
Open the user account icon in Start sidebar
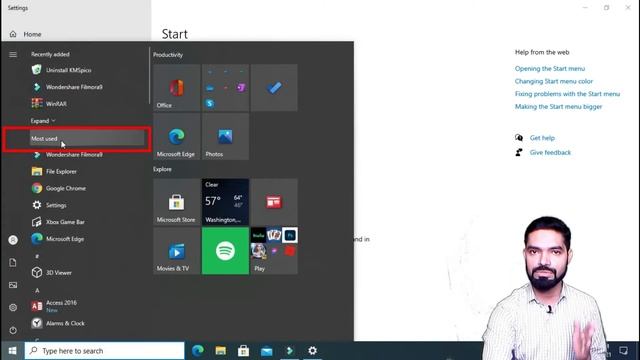tap(13, 240)
